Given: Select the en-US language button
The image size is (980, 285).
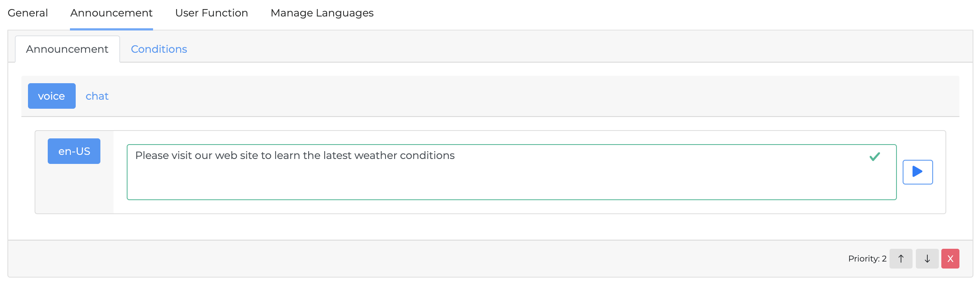Looking at the screenshot, I should coord(74,151).
